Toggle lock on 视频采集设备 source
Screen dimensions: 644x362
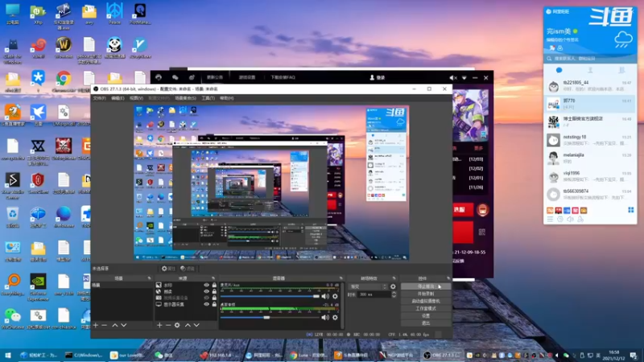(214, 298)
